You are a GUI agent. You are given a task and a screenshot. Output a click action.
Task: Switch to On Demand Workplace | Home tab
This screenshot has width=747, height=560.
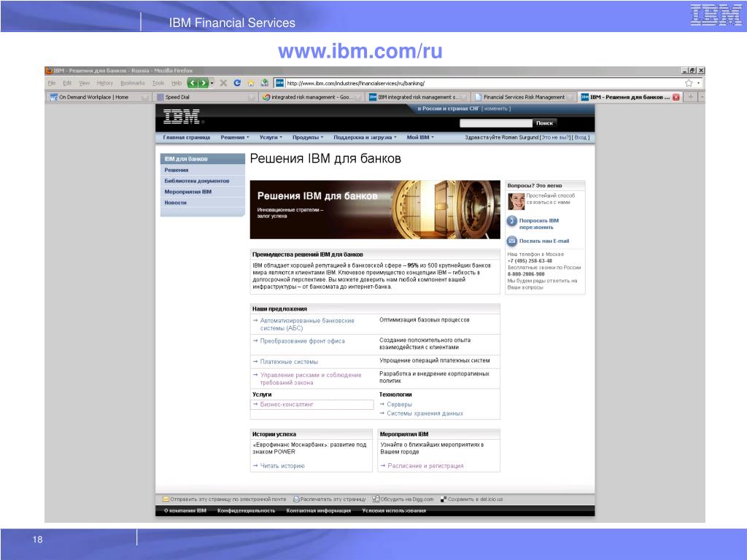(x=98, y=97)
